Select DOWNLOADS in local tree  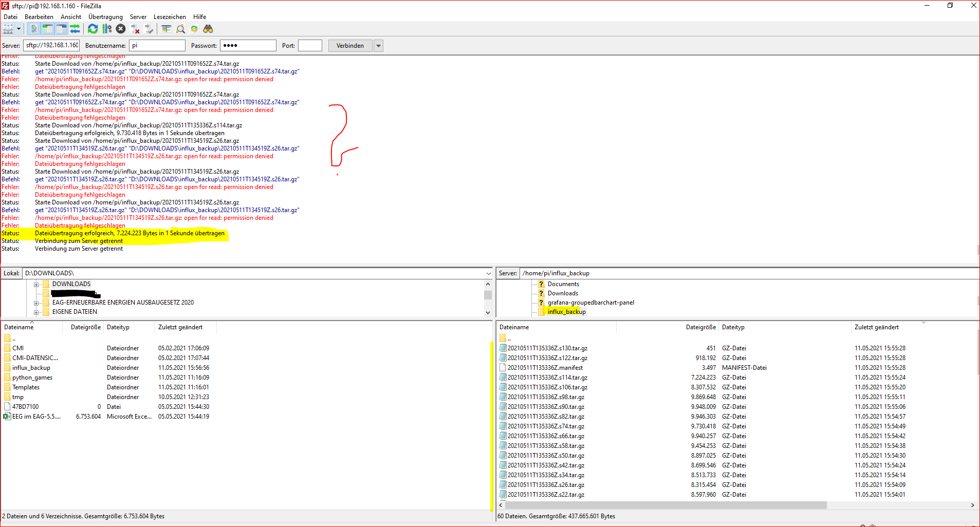point(71,284)
